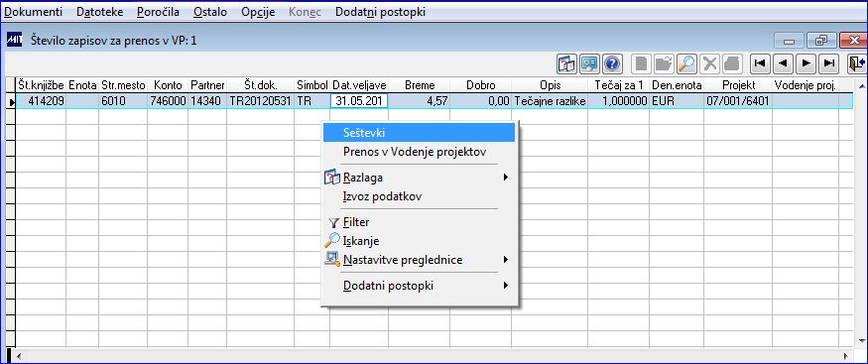
Task: Click the blue question mark help icon
Action: click(x=612, y=63)
